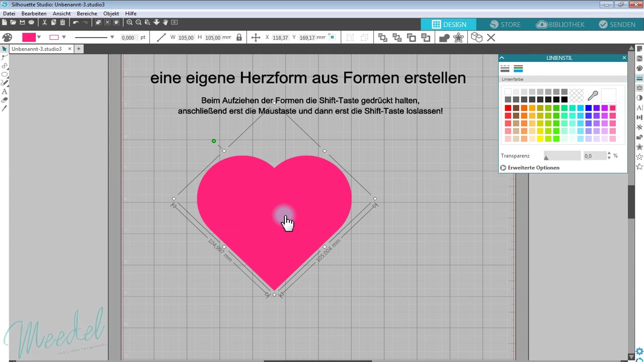Click the New document icon
The height and width of the screenshot is (362, 644).
point(5,23)
